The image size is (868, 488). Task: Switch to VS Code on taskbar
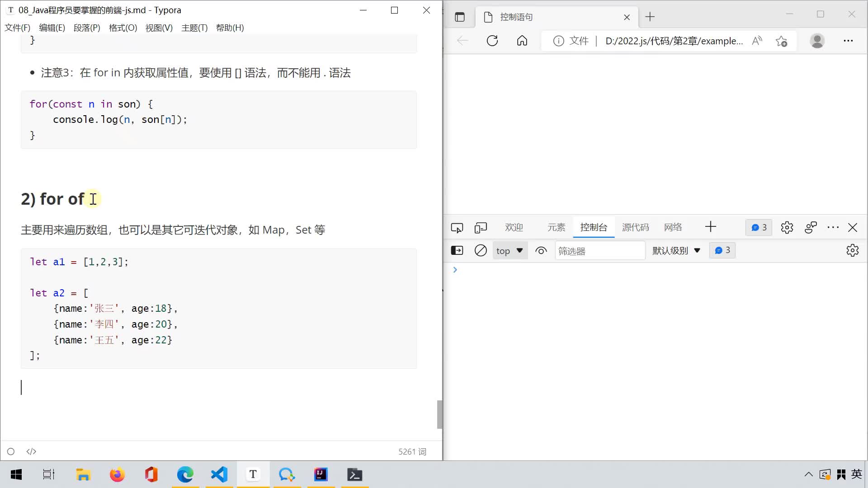click(x=219, y=475)
